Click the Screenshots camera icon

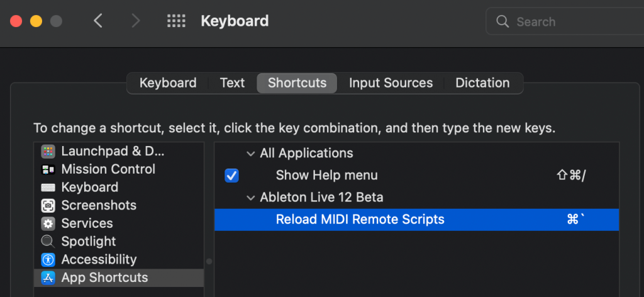coord(48,205)
